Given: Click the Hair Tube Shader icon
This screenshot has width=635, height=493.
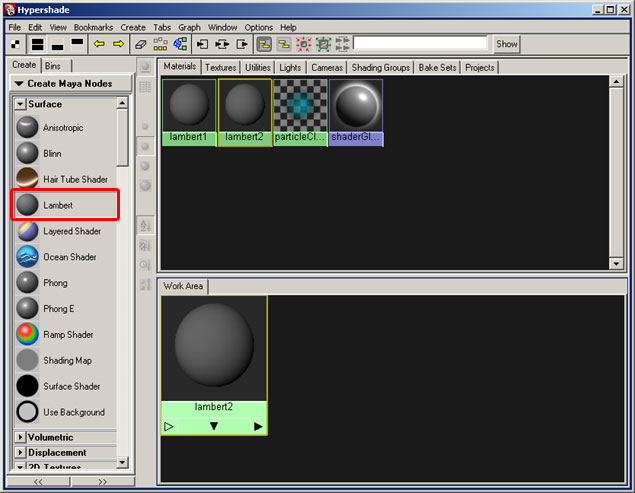Looking at the screenshot, I should (x=28, y=179).
